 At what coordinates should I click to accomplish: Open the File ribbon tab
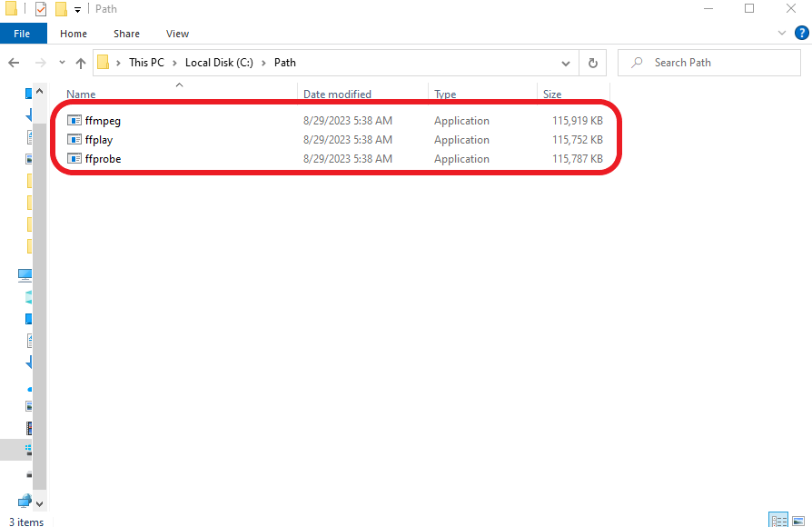[23, 34]
